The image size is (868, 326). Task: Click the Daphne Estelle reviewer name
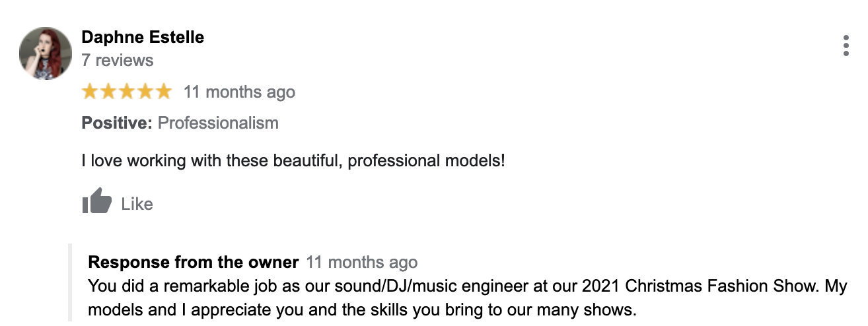pyautogui.click(x=143, y=38)
